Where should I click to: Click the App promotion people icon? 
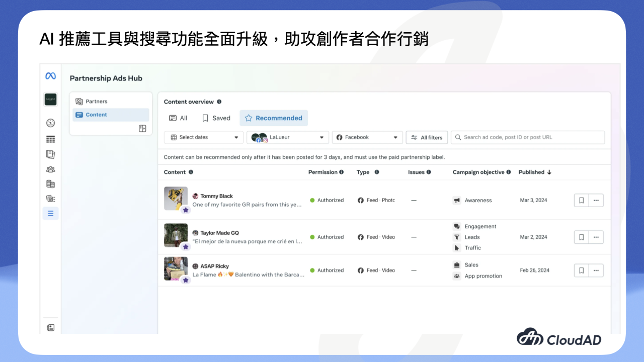pos(457,276)
